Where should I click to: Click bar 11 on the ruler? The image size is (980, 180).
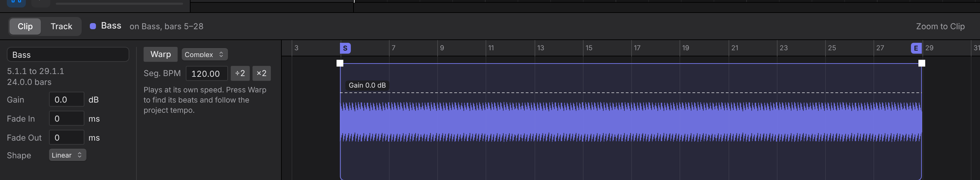click(491, 48)
